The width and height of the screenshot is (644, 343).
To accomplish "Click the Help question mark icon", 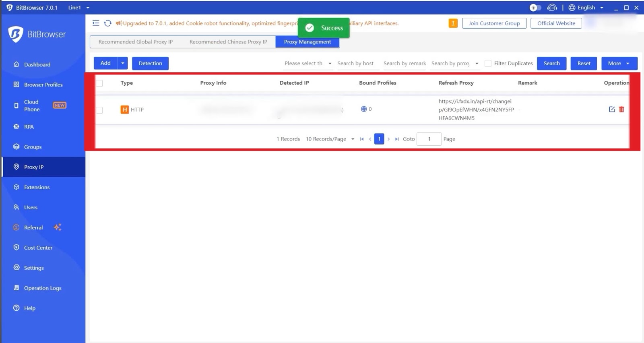I will click(x=17, y=308).
